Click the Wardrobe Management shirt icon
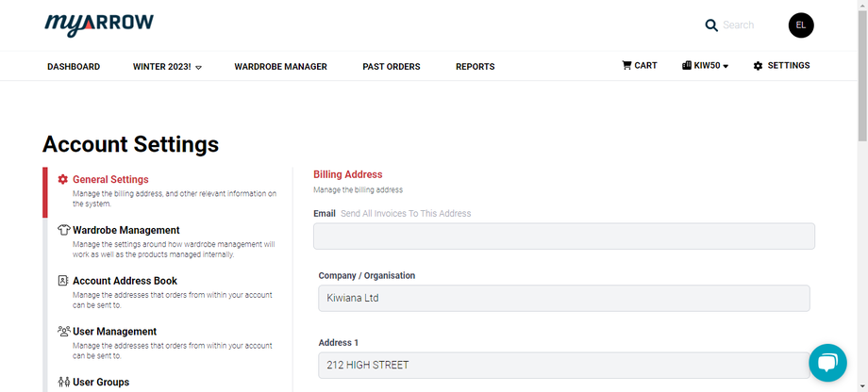This screenshot has height=392, width=868. (x=64, y=230)
